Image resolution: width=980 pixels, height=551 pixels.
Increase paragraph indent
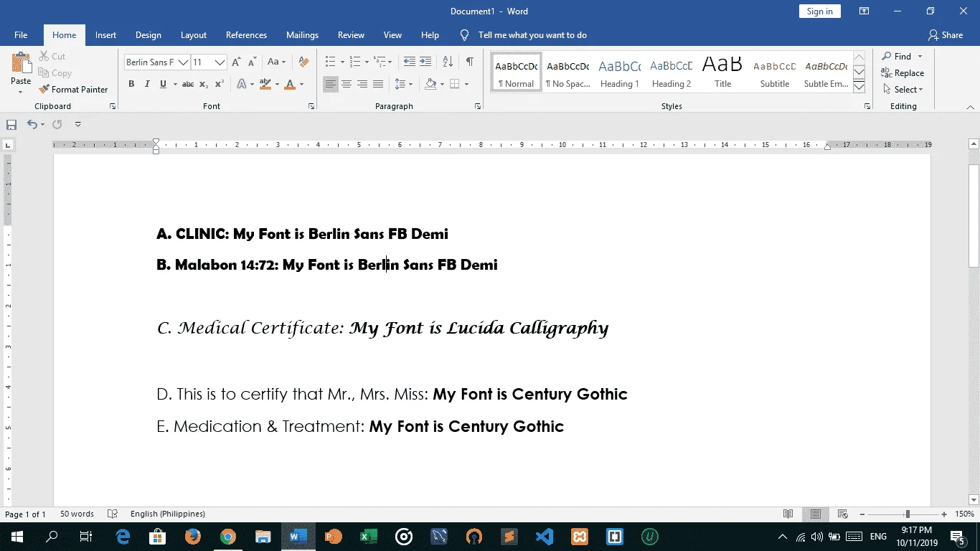(426, 62)
